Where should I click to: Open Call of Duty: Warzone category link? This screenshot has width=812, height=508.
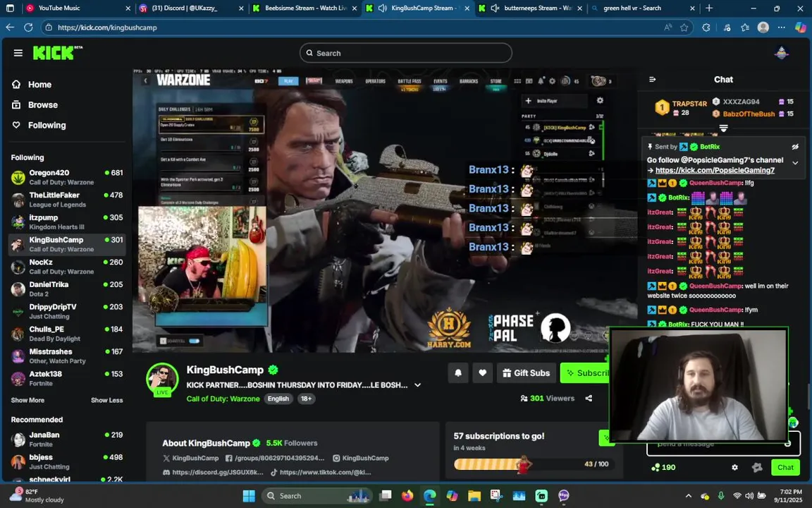223,399
